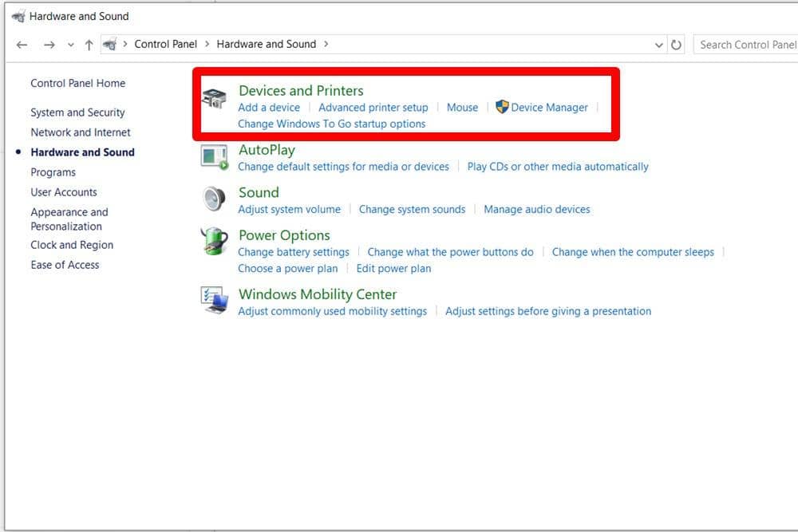Click the Sound speaker icon
Viewport: 798px width, 532px height.
click(214, 199)
